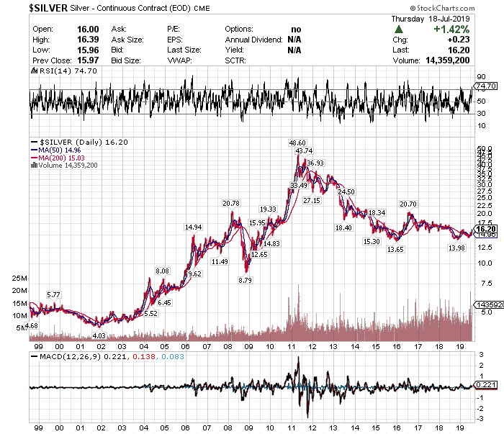The width and height of the screenshot is (504, 434).
Task: Click the green up-arrow change icon
Action: (x=399, y=30)
